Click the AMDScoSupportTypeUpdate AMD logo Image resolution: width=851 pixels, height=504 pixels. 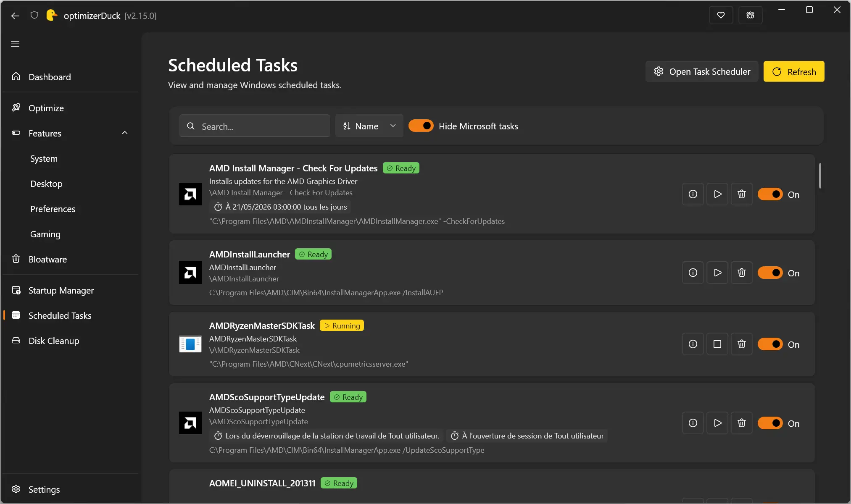190,423
